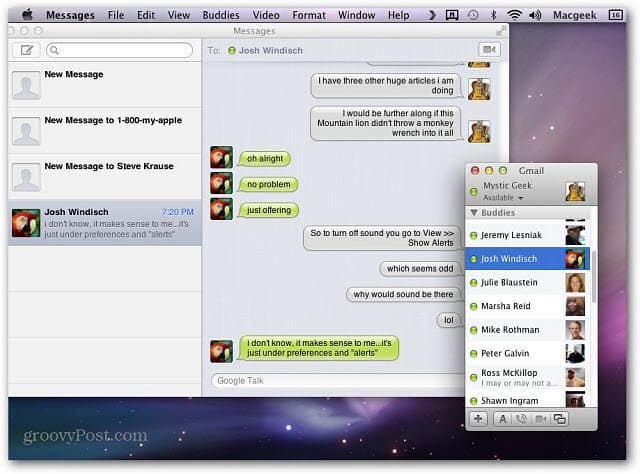This screenshot has height=474, width=640.
Task: Select Shawn Ingram in buddy list
Action: [527, 399]
